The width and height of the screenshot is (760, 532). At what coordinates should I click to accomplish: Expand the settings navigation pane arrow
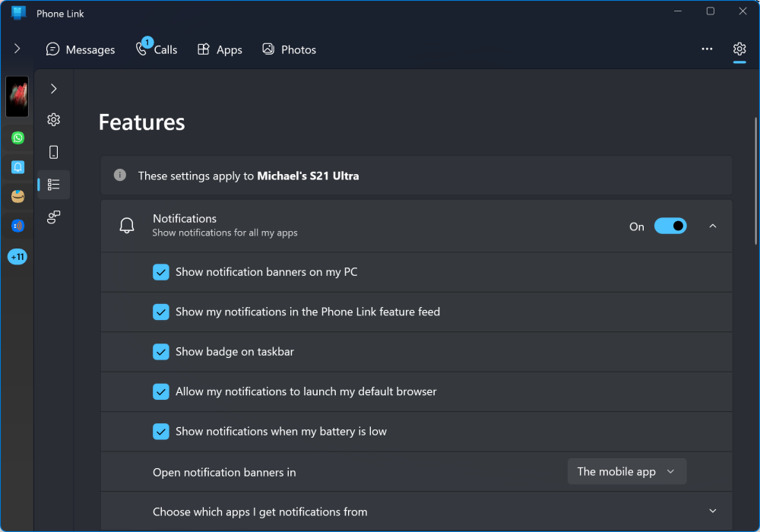coord(53,89)
